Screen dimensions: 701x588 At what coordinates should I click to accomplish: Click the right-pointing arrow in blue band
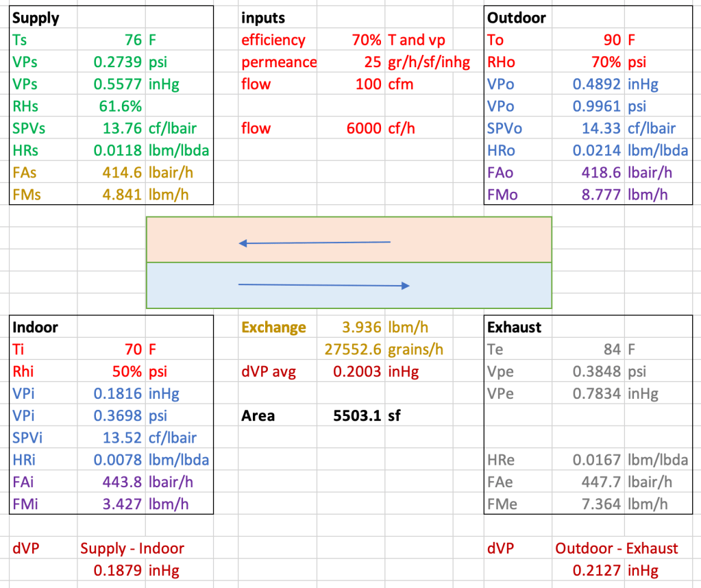click(x=323, y=285)
